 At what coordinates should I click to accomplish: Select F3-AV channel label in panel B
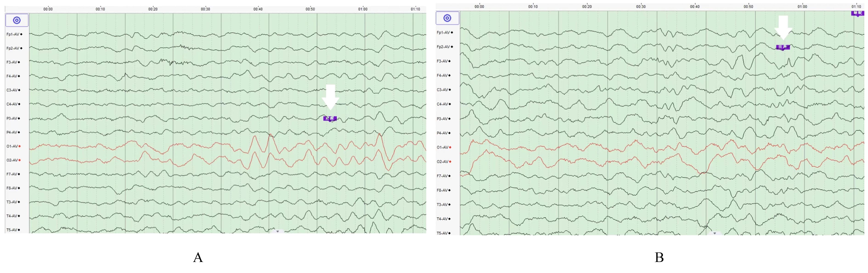[x=442, y=61]
